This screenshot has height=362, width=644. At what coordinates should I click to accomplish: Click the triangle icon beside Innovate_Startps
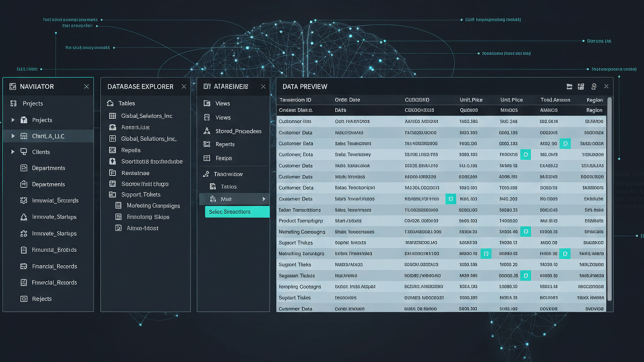point(24,217)
